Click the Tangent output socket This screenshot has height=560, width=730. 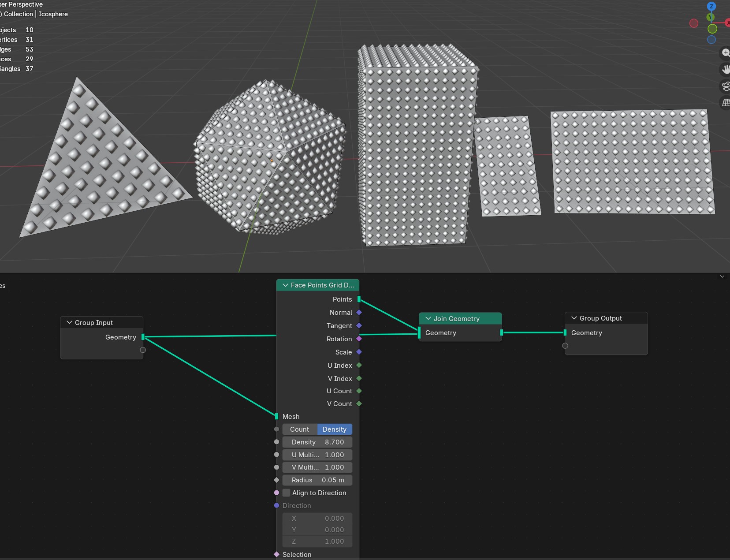[x=359, y=325]
